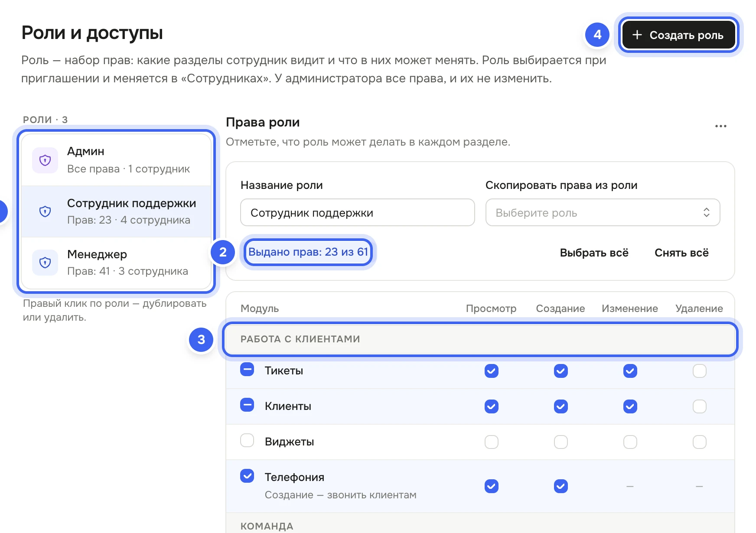Viewport: 756px width, 533px height.
Task: Uncheck Изменение for Клиенты
Action: pyautogui.click(x=630, y=406)
